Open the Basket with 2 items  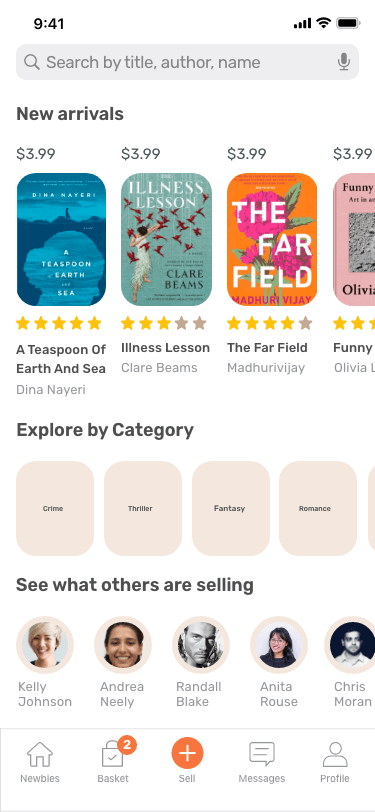[x=113, y=761]
